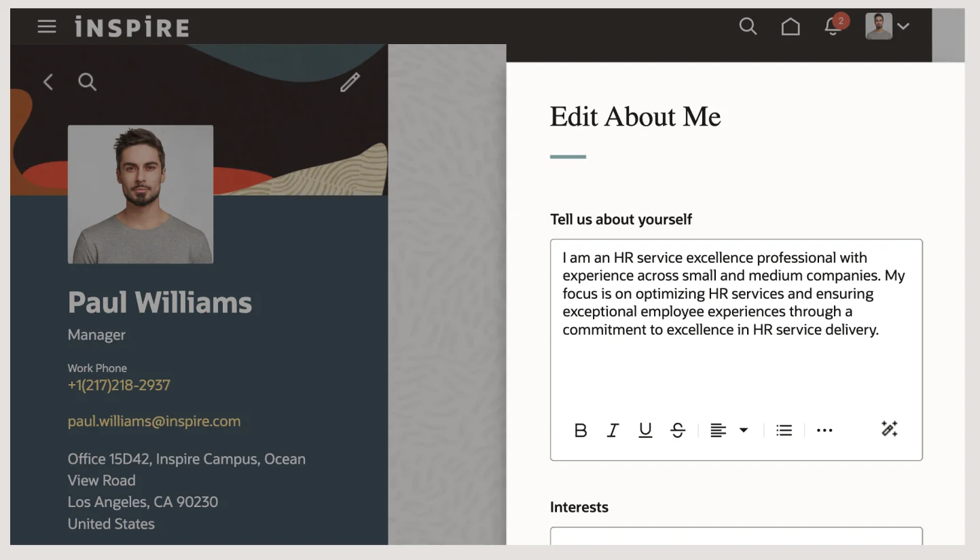Viewport: 980px width, 560px height.
Task: Toggle italic formatting
Action: click(613, 430)
